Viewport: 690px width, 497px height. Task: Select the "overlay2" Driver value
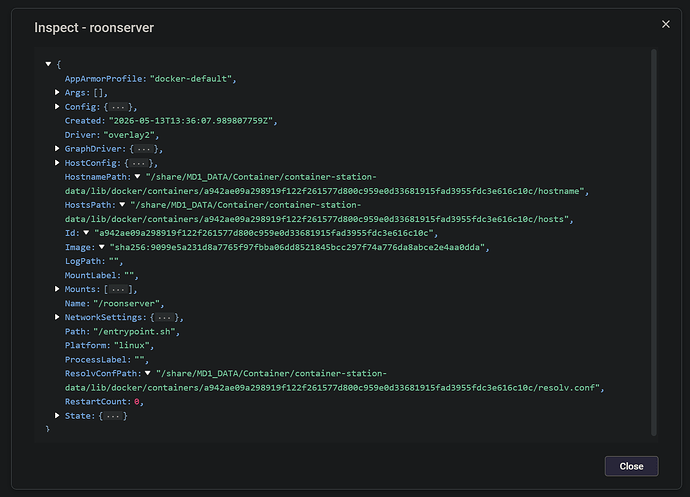(x=129, y=135)
